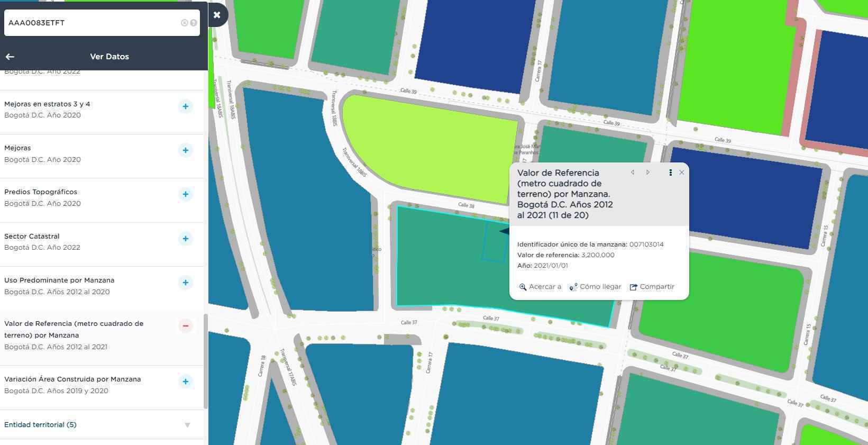
Task: Click the back arrow beside Ver Datos
Action: pos(10,57)
